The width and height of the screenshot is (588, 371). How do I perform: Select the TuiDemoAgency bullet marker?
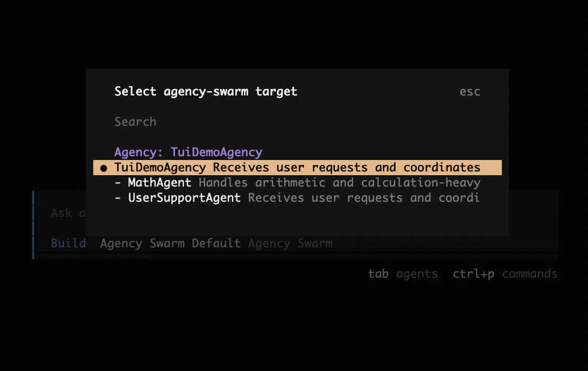pyautogui.click(x=104, y=168)
